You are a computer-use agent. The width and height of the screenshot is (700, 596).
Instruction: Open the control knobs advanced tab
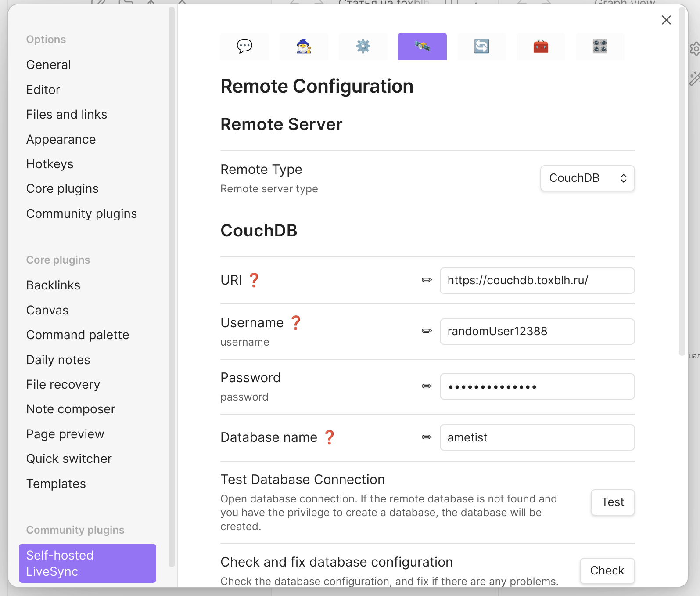(x=600, y=46)
